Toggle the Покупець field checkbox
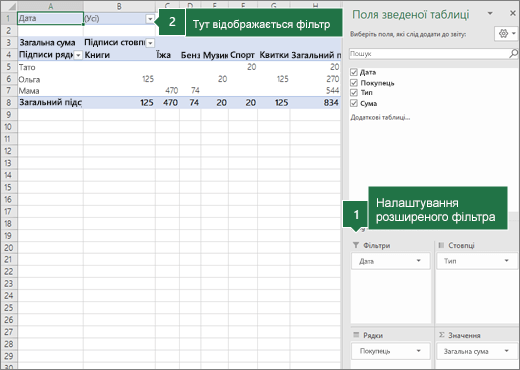The width and height of the screenshot is (520, 370). tap(354, 83)
